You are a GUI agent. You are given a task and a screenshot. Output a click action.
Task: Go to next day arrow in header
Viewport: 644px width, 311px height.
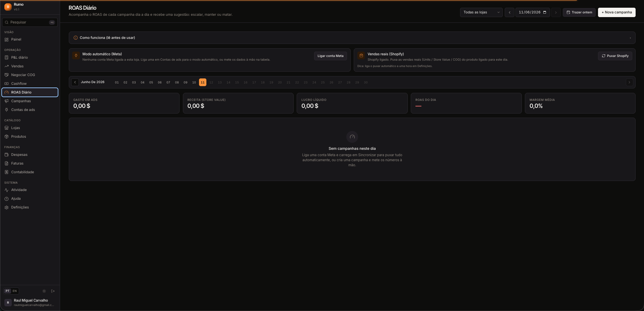coord(556,12)
